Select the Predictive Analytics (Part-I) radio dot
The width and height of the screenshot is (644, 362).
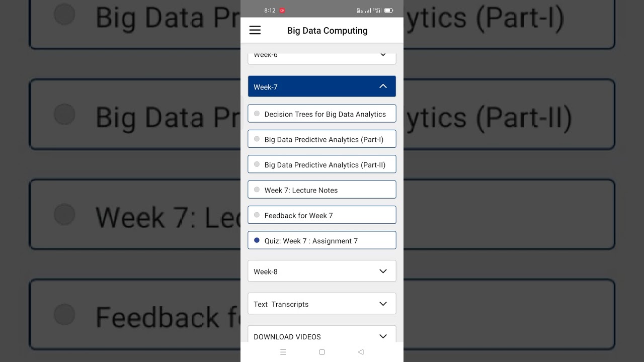[x=257, y=139]
